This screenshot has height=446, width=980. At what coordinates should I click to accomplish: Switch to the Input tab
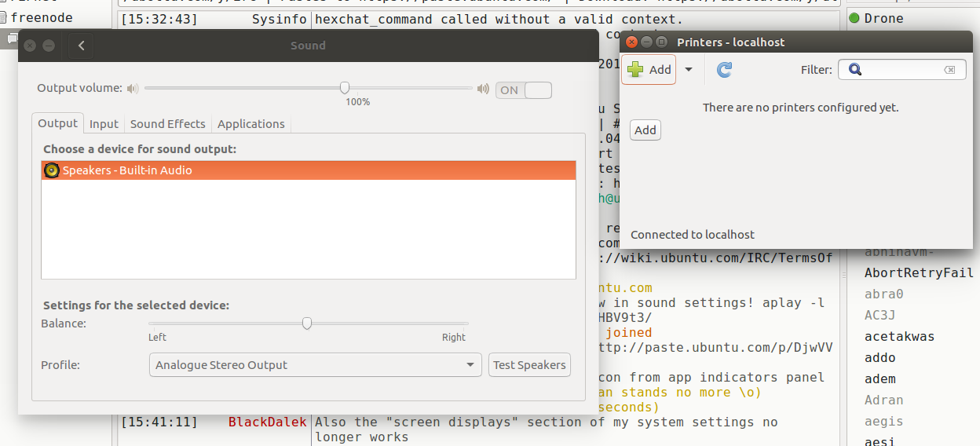(104, 124)
